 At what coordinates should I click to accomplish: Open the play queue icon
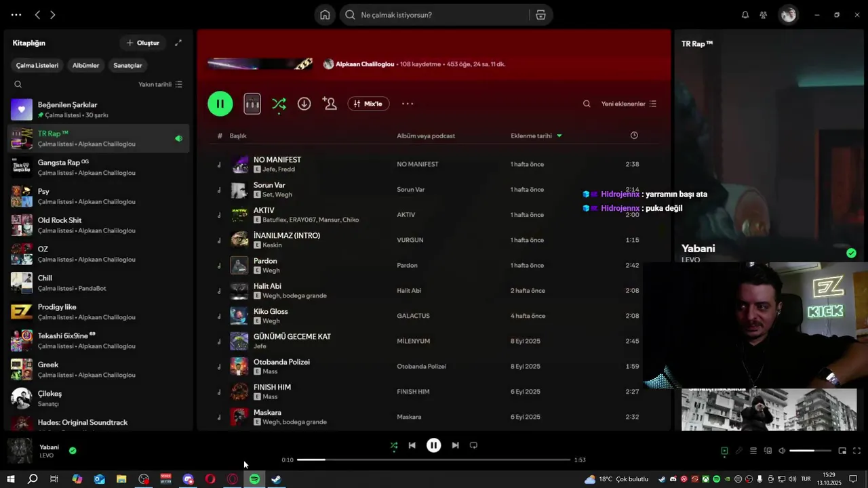pos(753,451)
